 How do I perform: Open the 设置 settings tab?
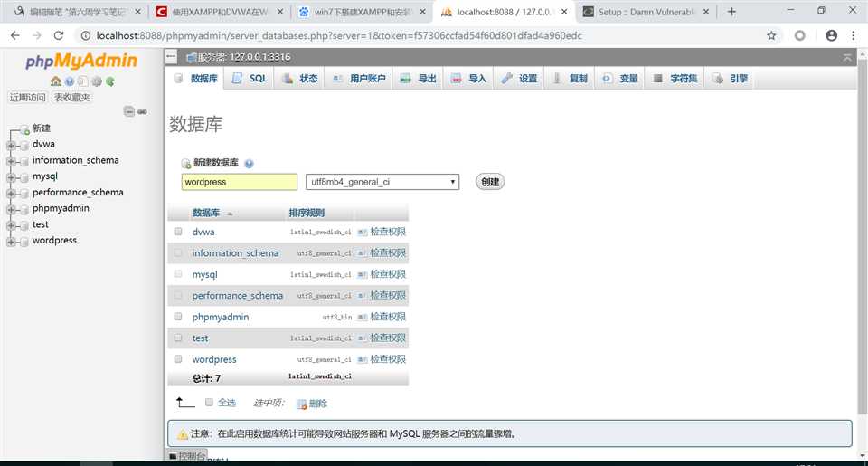click(519, 79)
